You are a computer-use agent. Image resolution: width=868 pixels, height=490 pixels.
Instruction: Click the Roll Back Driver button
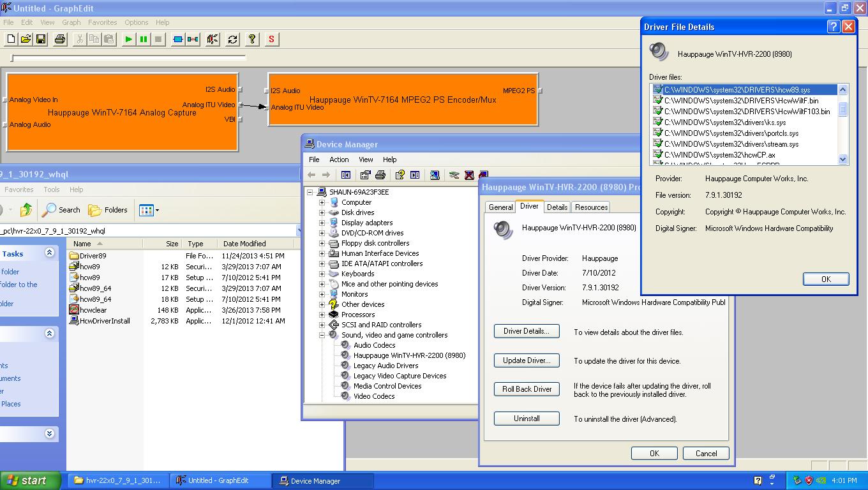point(527,389)
